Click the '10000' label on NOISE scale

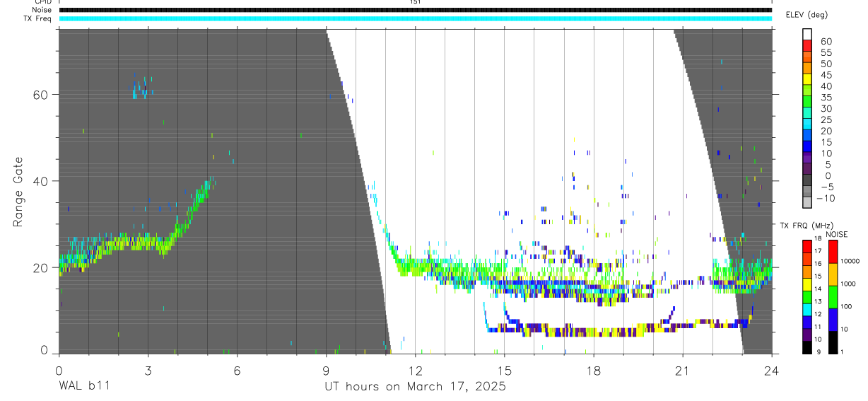849,262
